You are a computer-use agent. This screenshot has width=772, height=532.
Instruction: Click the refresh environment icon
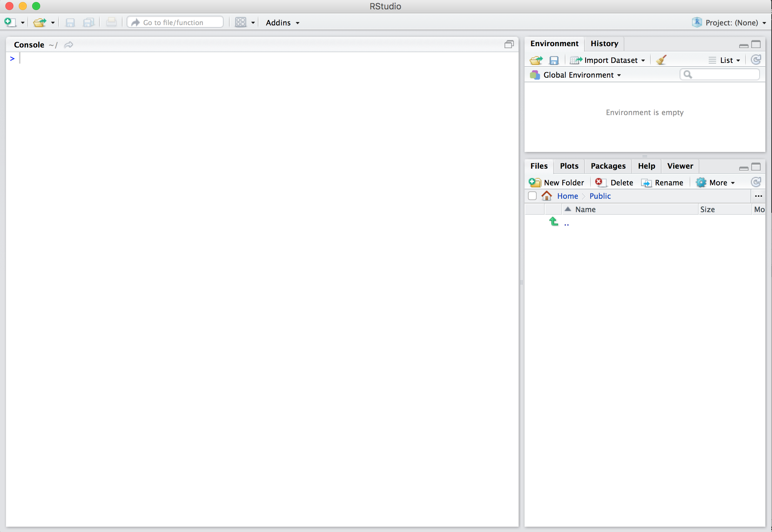[x=757, y=59]
